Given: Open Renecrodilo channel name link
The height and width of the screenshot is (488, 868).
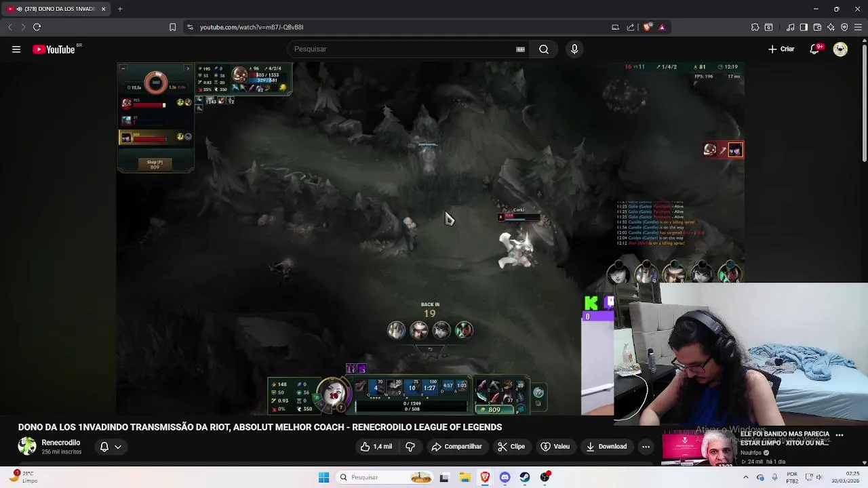Looking at the screenshot, I should pyautogui.click(x=61, y=443).
